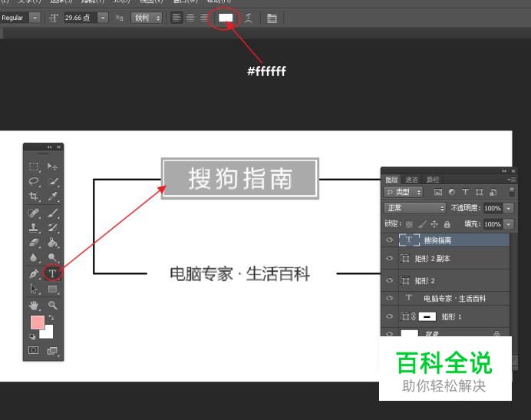Select the Lasso tool
Viewport: 531px width, 420px height.
tap(33, 181)
